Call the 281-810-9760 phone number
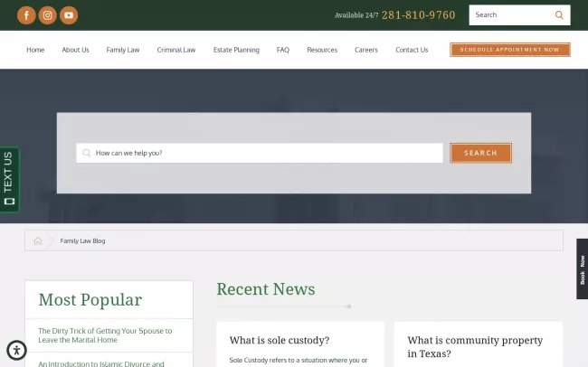588x367 pixels. click(x=419, y=15)
